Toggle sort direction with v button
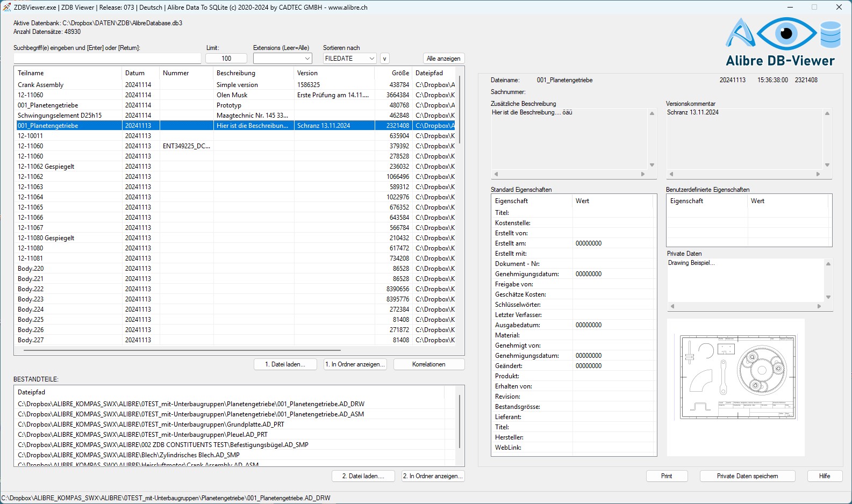Screen dimensions: 852x504 click(385, 59)
